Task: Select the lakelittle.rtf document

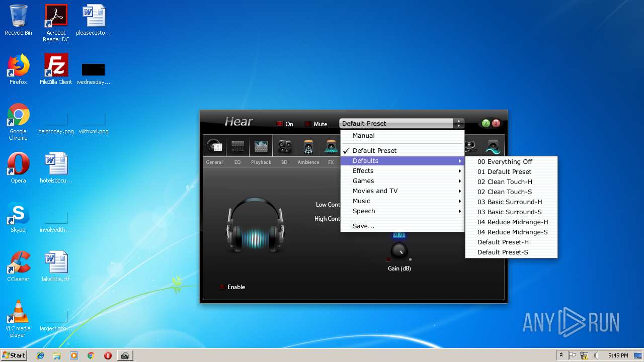Action: (56, 266)
